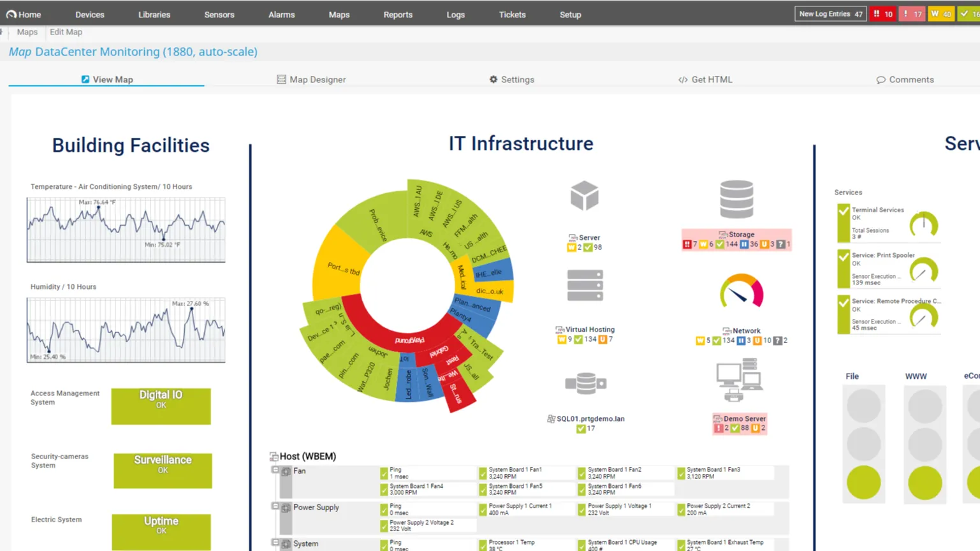The height and width of the screenshot is (551, 980).
Task: Collapse the System tree group
Action: point(275,543)
